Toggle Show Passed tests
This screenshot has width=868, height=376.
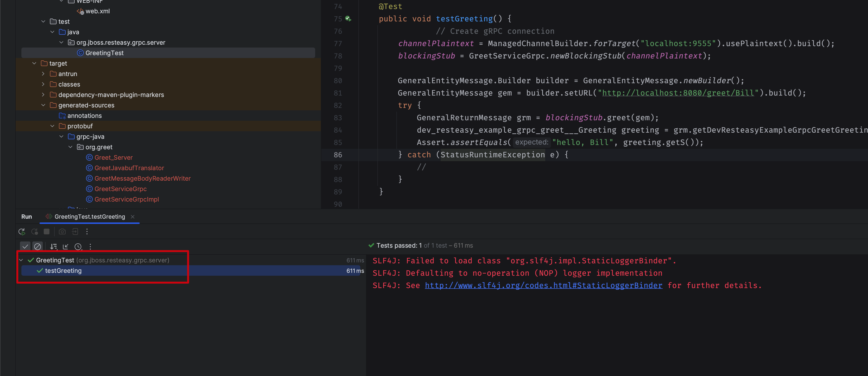25,246
